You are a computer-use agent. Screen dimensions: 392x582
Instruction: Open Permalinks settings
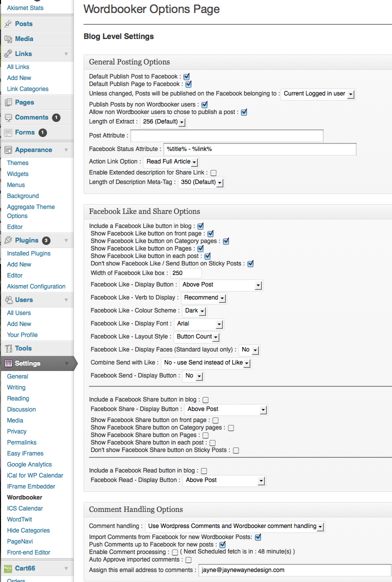point(21,442)
